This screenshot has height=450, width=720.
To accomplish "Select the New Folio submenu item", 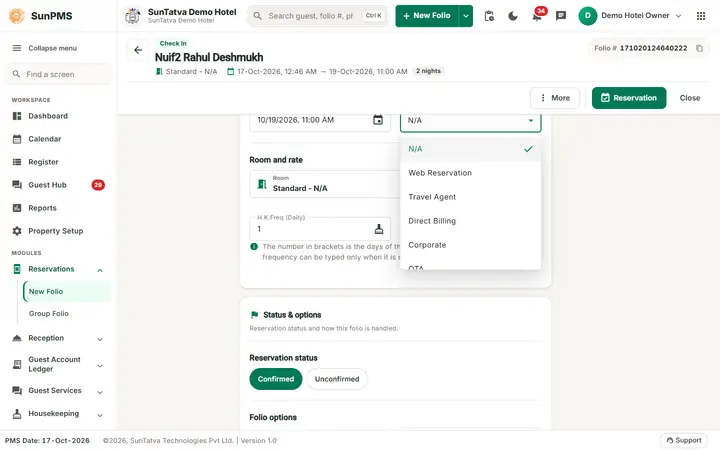I will click(67, 292).
